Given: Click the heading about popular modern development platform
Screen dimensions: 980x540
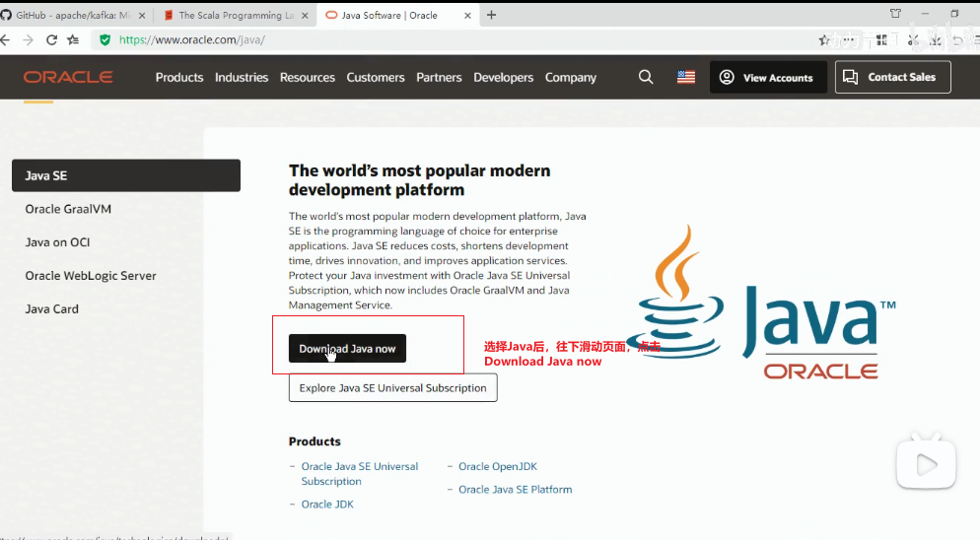Looking at the screenshot, I should coord(419,180).
